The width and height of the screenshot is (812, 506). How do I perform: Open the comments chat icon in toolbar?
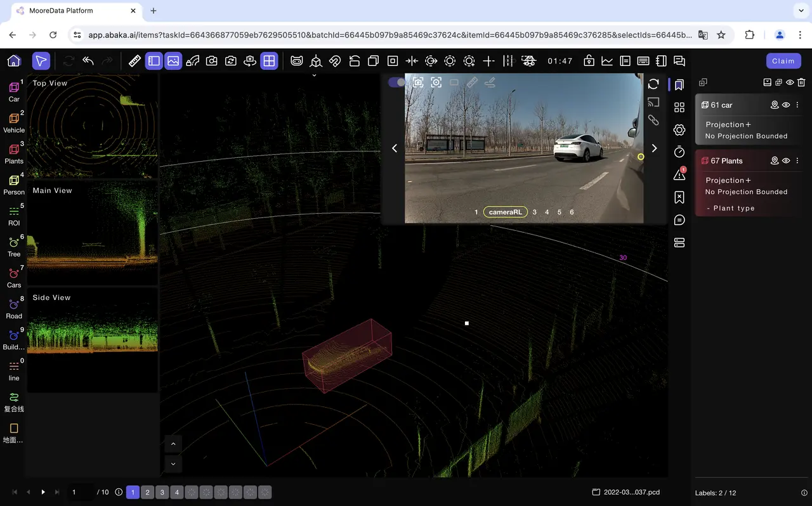[679, 61]
